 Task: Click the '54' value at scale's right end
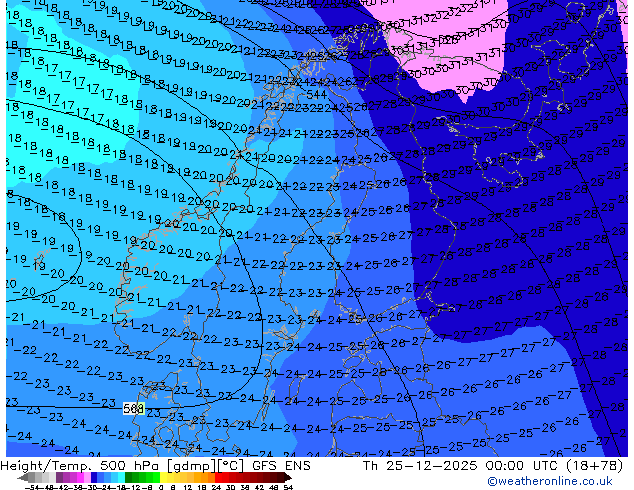[x=288, y=488]
